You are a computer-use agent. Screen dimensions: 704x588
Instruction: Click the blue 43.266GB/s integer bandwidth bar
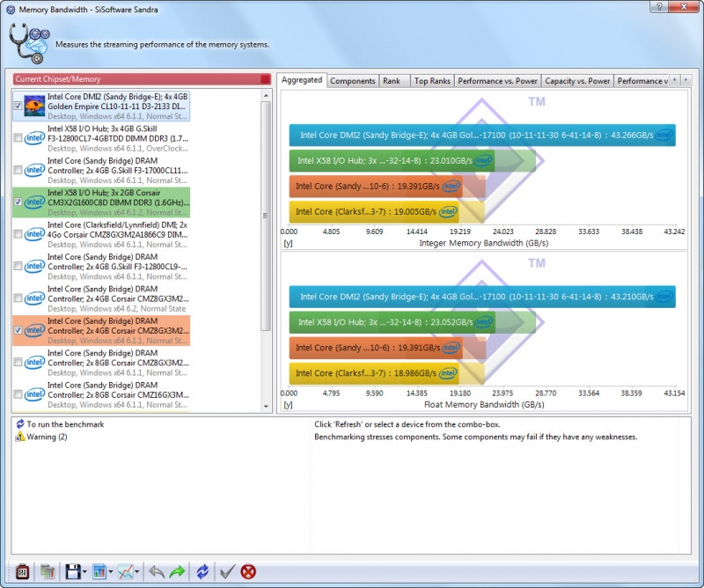(x=482, y=136)
